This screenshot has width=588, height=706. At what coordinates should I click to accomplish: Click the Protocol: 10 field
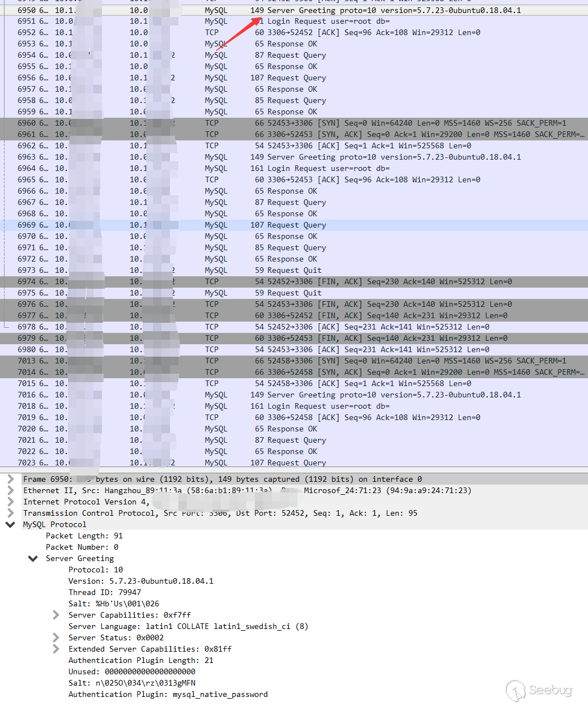coord(96,570)
